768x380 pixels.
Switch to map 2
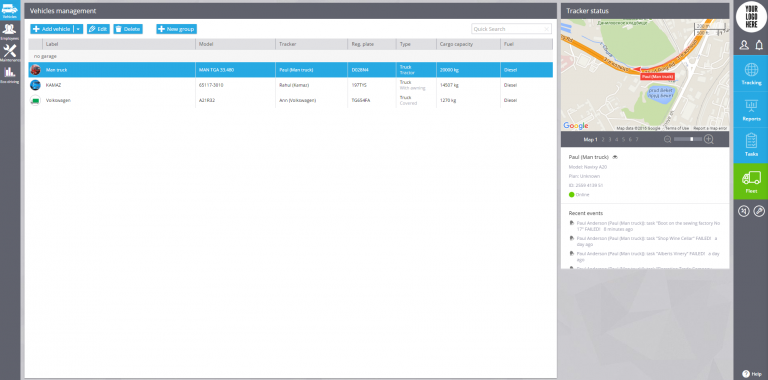pyautogui.click(x=603, y=140)
